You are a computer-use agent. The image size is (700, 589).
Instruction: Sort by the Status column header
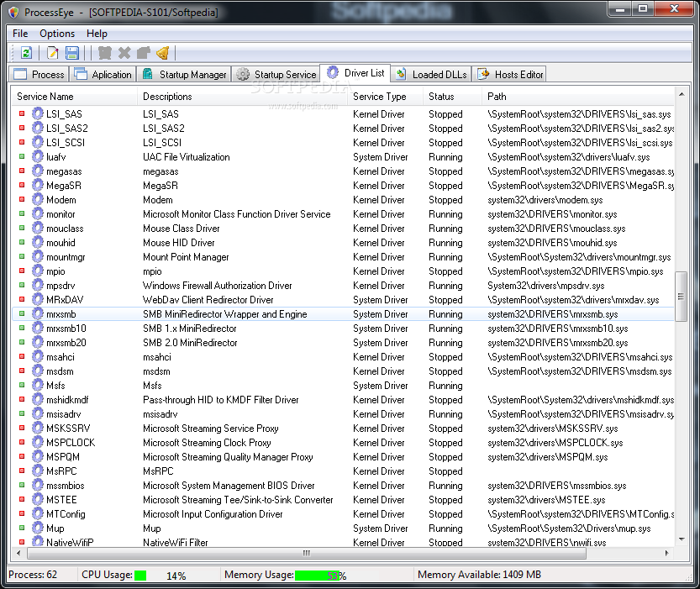[452, 97]
